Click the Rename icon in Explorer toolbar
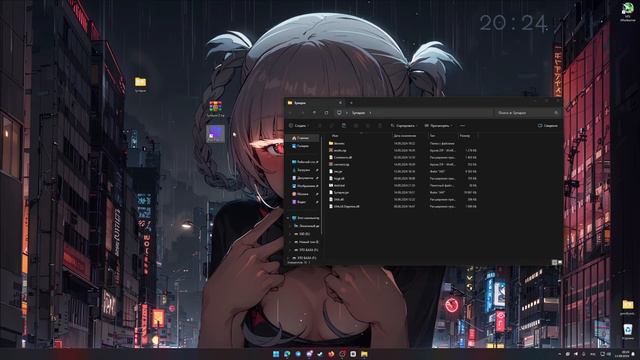Image resolution: width=640 pixels, height=360 pixels. coord(356,126)
